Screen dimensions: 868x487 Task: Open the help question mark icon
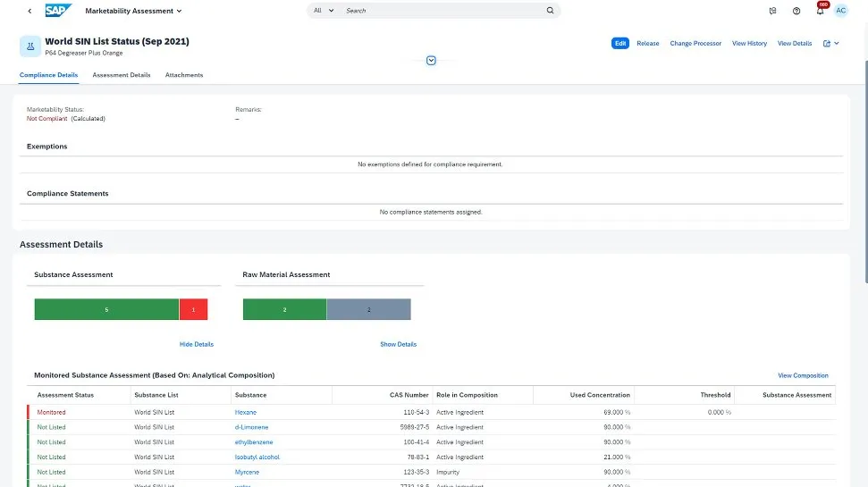[x=796, y=11]
